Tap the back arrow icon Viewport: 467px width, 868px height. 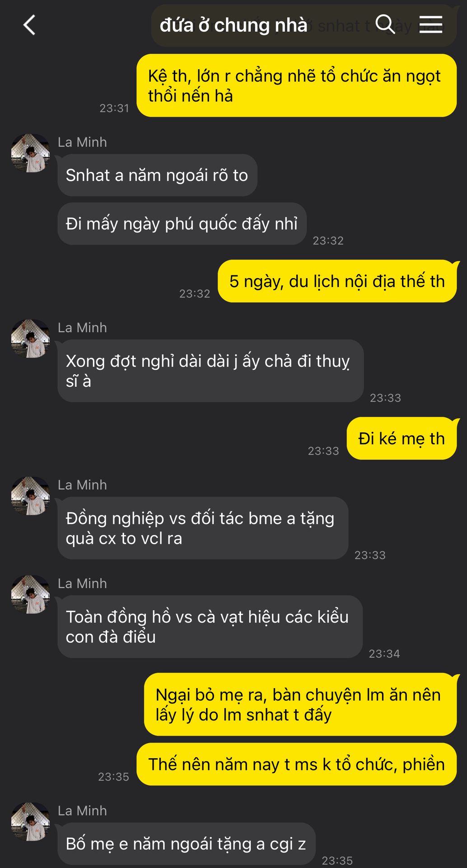click(x=29, y=25)
